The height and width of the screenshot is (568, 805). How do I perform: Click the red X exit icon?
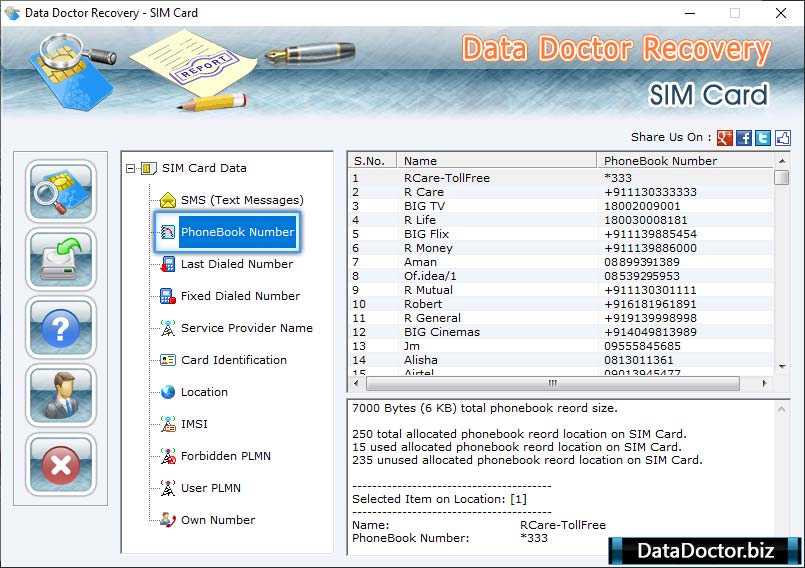(x=61, y=463)
